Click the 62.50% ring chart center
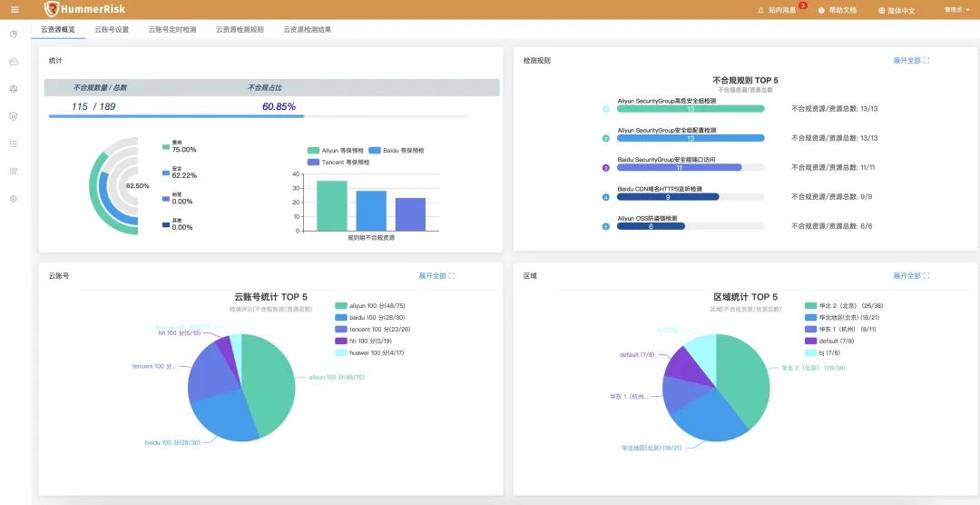 click(138, 186)
